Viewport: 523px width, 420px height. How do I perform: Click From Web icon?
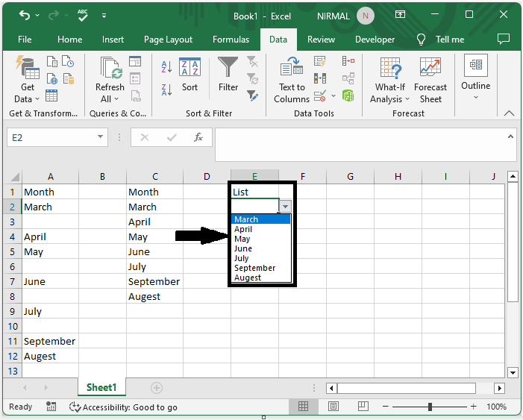[51, 79]
